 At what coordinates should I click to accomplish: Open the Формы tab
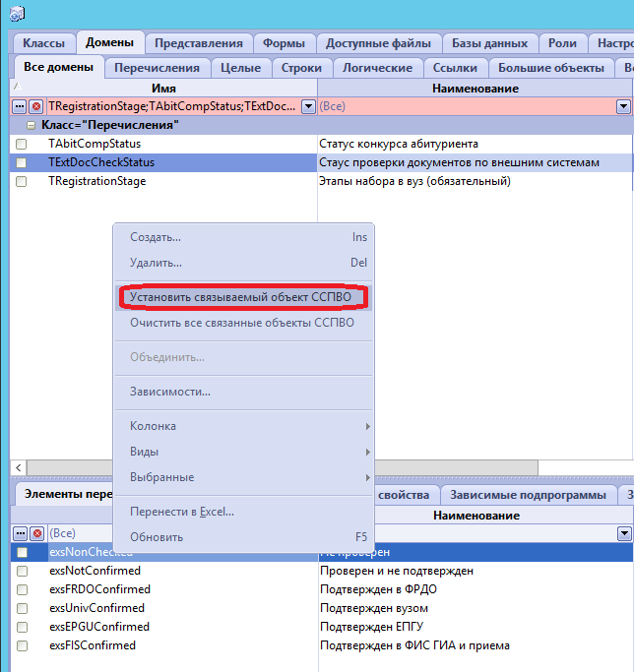284,43
